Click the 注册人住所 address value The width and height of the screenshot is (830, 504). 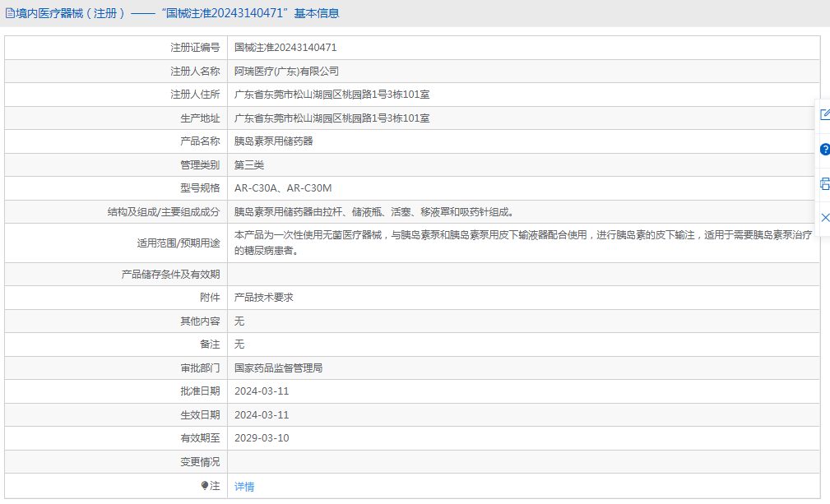click(332, 95)
